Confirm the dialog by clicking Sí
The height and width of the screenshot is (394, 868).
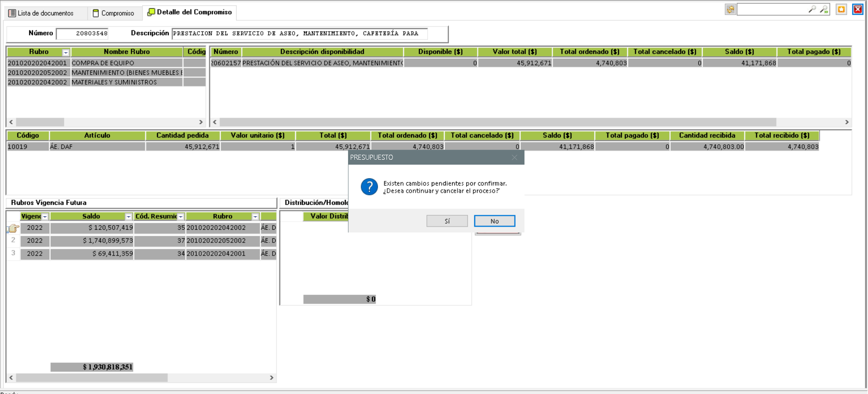(447, 221)
